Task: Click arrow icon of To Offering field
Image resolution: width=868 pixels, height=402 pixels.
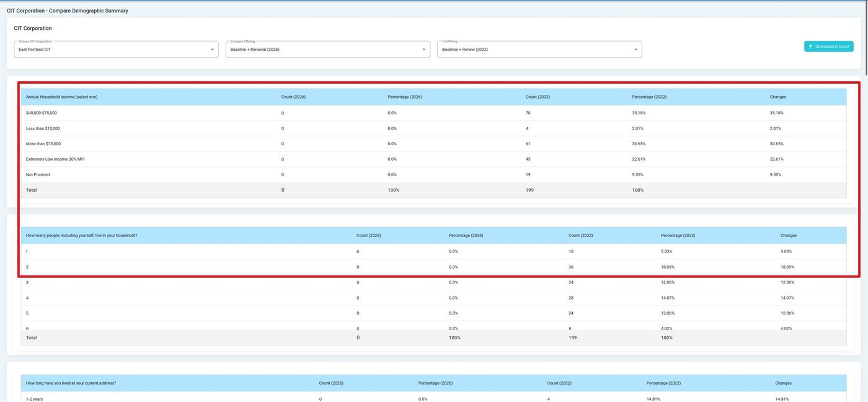Action: [x=635, y=50]
